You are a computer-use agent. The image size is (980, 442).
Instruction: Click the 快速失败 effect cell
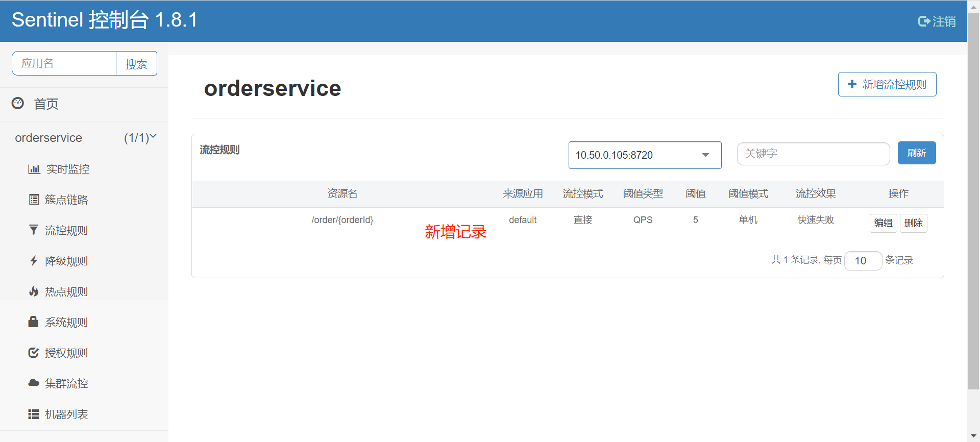coord(816,220)
